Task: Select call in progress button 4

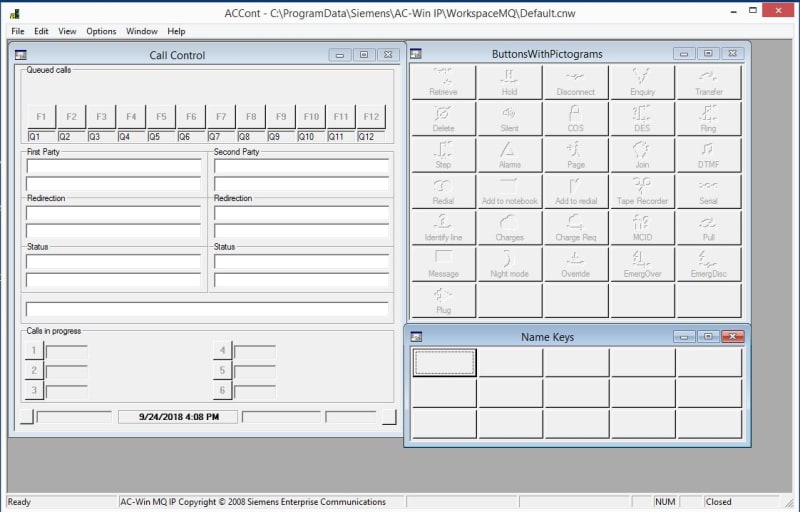Action: pyautogui.click(x=222, y=350)
